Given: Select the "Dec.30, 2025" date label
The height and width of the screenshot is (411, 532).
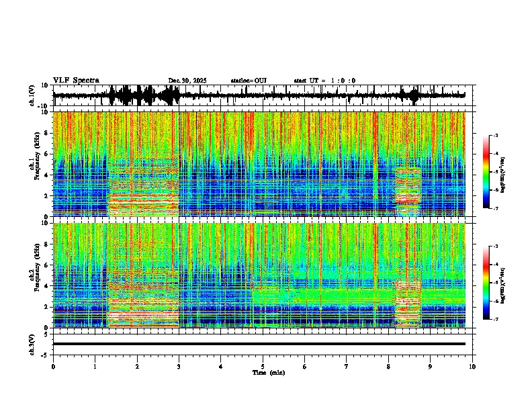Looking at the screenshot, I should (187, 81).
